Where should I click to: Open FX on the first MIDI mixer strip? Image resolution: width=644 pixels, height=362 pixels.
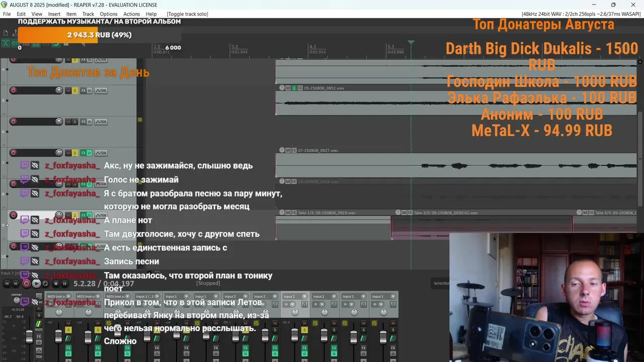[68, 348]
